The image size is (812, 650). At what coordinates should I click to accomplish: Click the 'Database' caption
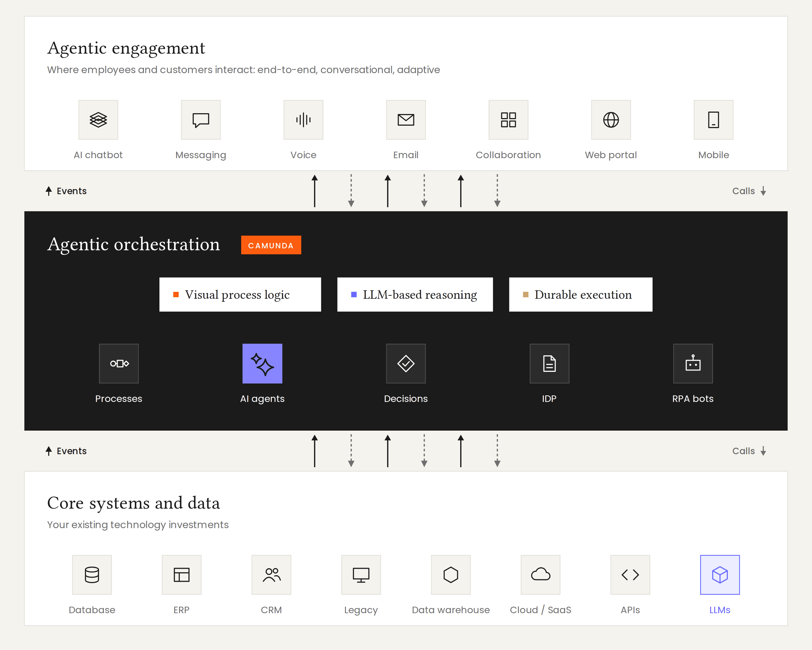92,610
